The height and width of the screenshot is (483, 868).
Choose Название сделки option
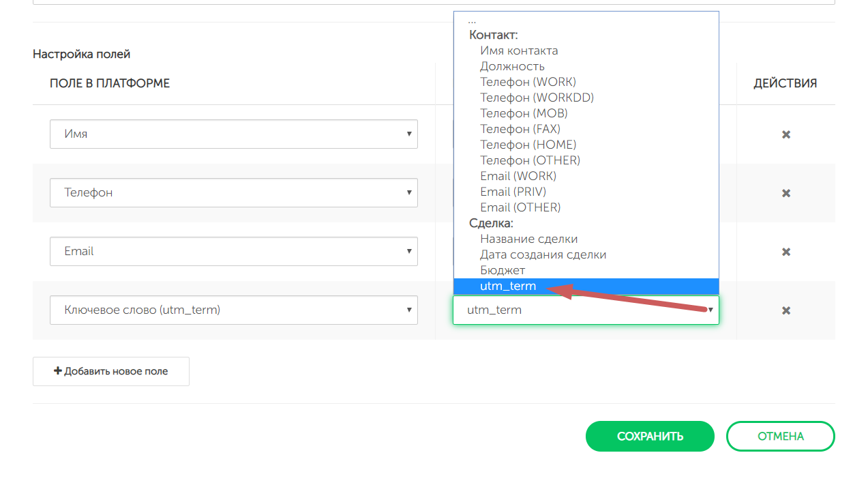[528, 239]
